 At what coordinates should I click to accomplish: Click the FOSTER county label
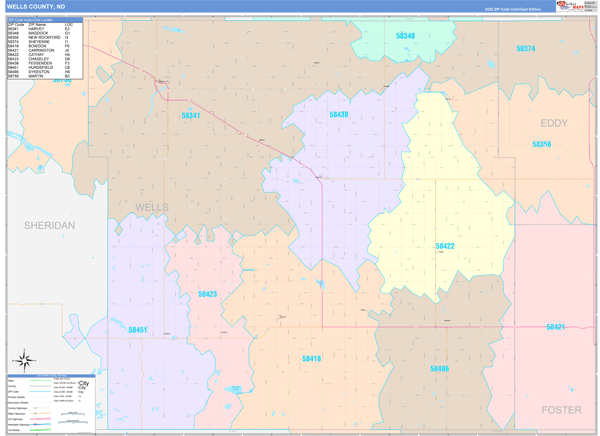pyautogui.click(x=560, y=410)
